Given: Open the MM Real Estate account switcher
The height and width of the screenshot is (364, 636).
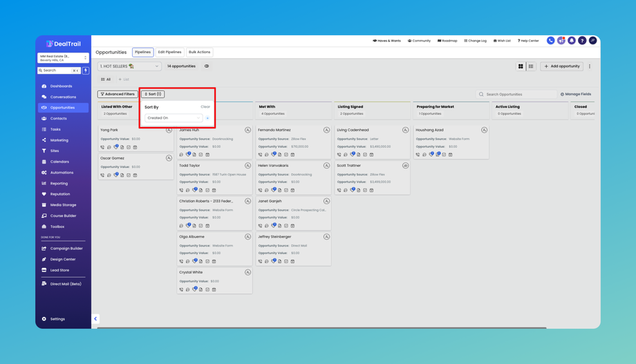Looking at the screenshot, I should click(63, 58).
